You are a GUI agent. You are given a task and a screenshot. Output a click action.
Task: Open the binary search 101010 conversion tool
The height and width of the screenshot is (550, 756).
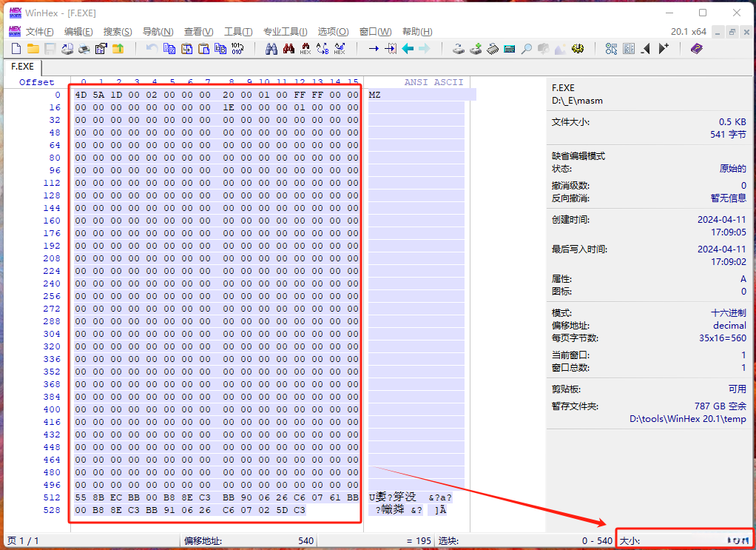(x=237, y=48)
